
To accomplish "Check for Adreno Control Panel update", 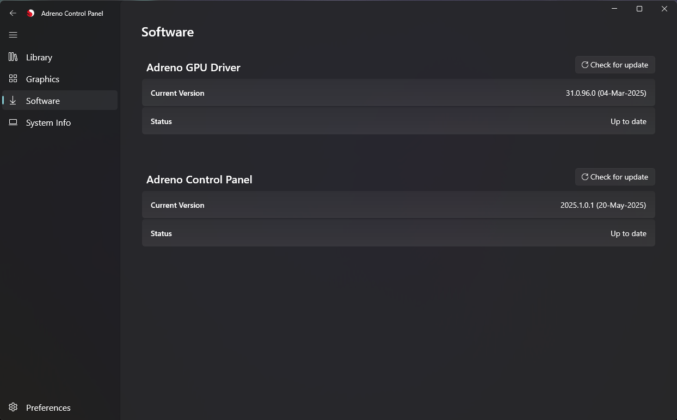I will click(614, 177).
